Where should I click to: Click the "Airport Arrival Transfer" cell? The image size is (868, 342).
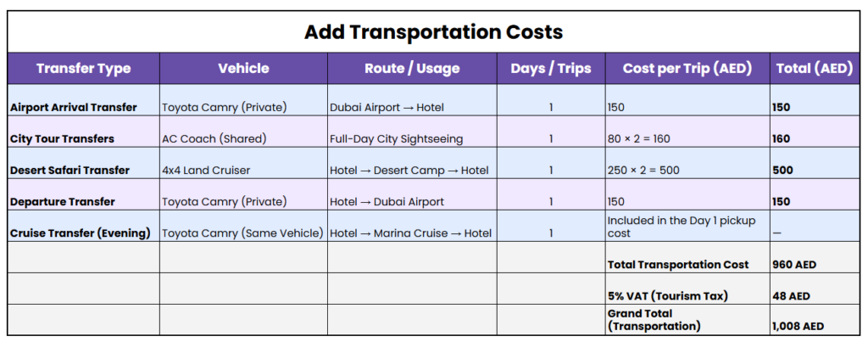[73, 108]
